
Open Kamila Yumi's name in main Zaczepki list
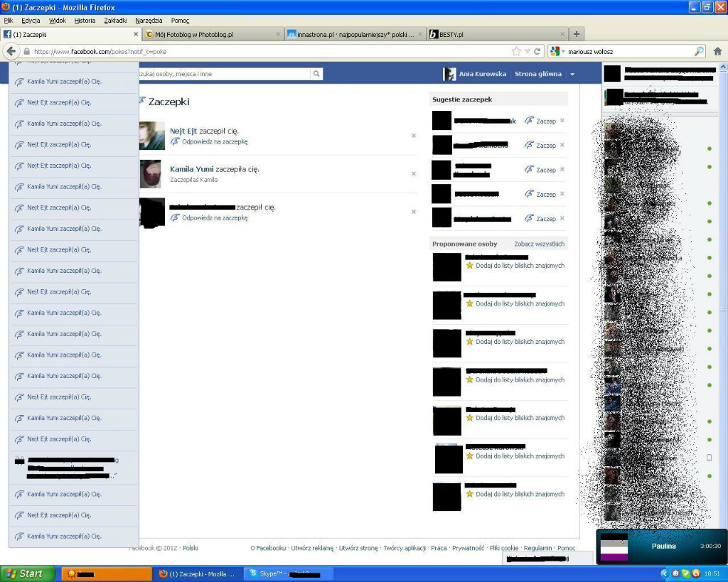coord(192,169)
